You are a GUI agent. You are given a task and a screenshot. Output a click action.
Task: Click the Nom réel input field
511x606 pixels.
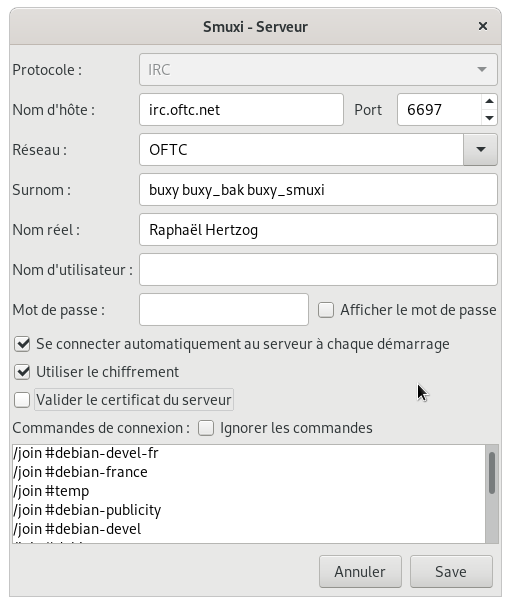point(318,230)
